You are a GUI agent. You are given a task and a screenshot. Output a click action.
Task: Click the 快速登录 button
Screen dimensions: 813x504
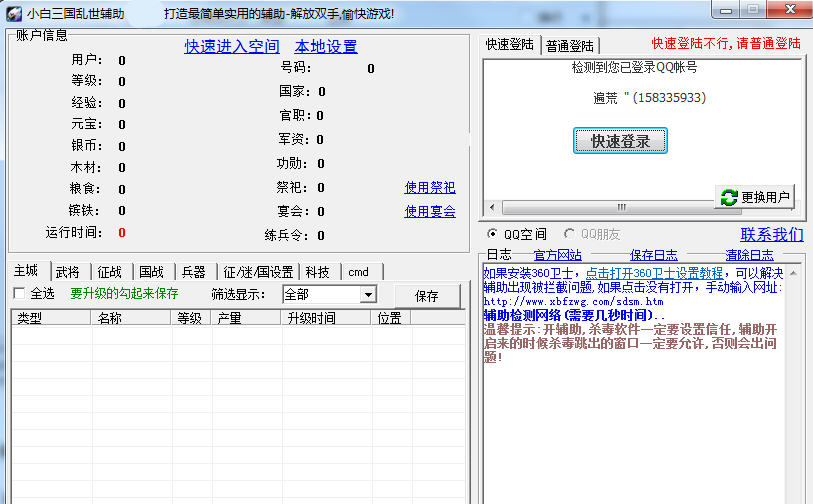click(620, 141)
